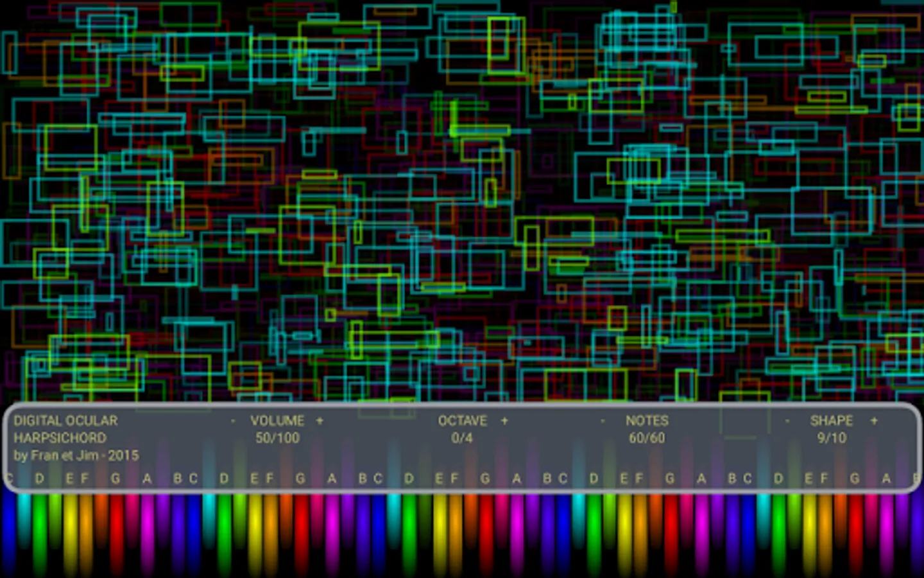Click the octave value 0/4

pos(462,438)
